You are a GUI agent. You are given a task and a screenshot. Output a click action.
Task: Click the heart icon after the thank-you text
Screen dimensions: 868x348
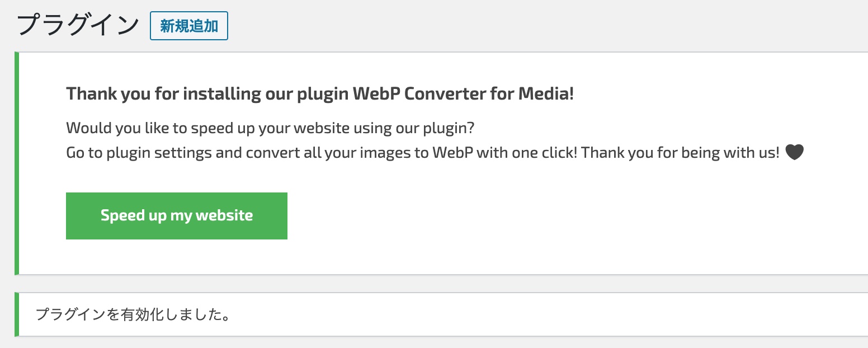[x=794, y=152]
